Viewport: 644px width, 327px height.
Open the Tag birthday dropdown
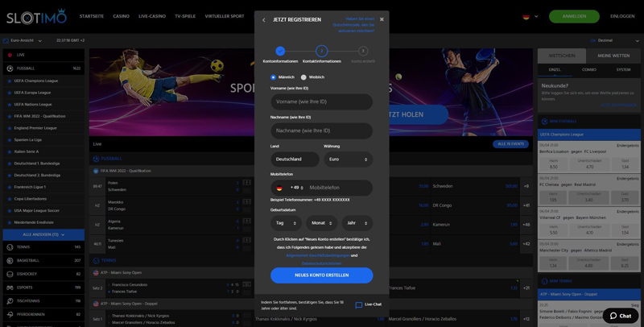click(x=286, y=223)
